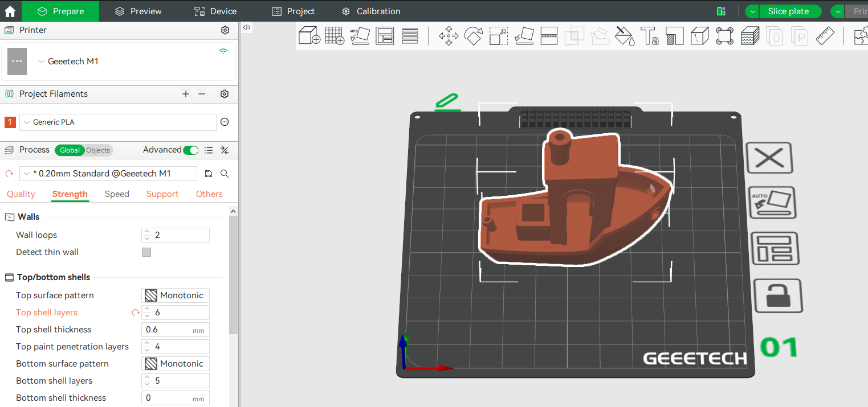Select the Measure tool
This screenshot has width=868, height=407.
point(825,35)
